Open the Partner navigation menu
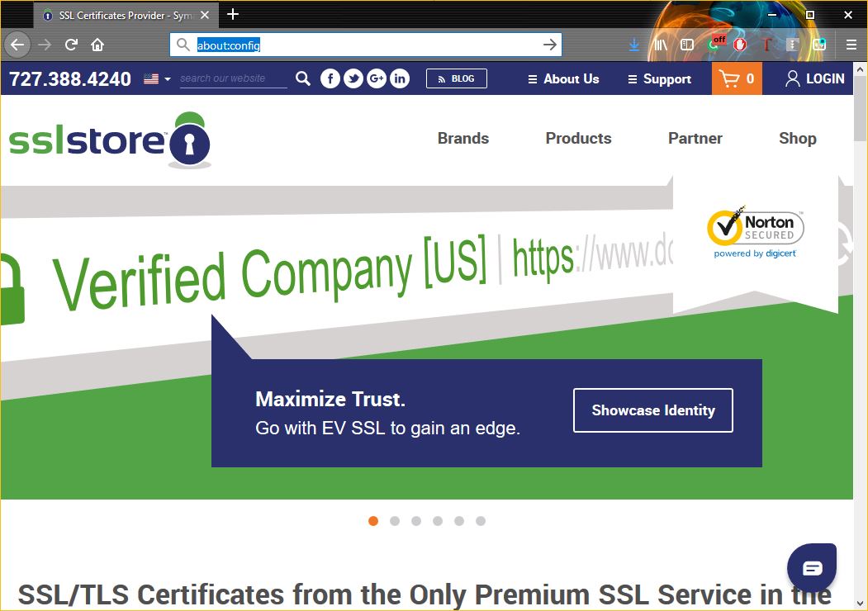Image resolution: width=868 pixels, height=611 pixels. click(x=695, y=139)
